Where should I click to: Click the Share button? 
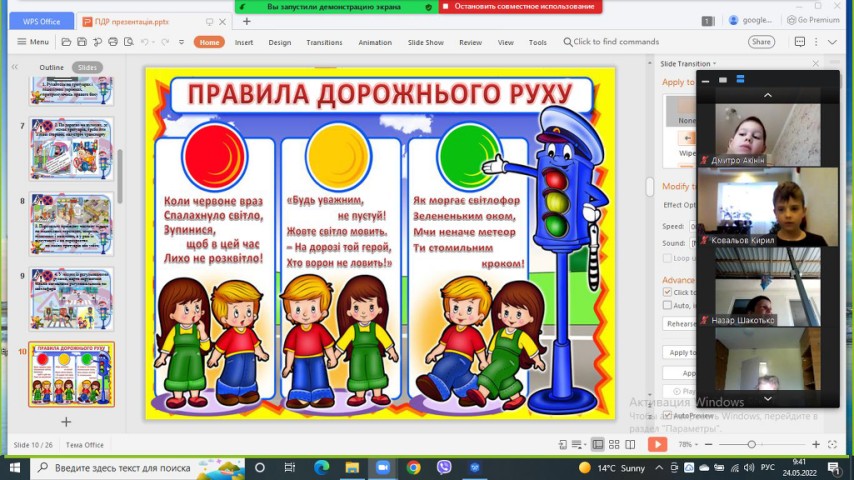761,42
